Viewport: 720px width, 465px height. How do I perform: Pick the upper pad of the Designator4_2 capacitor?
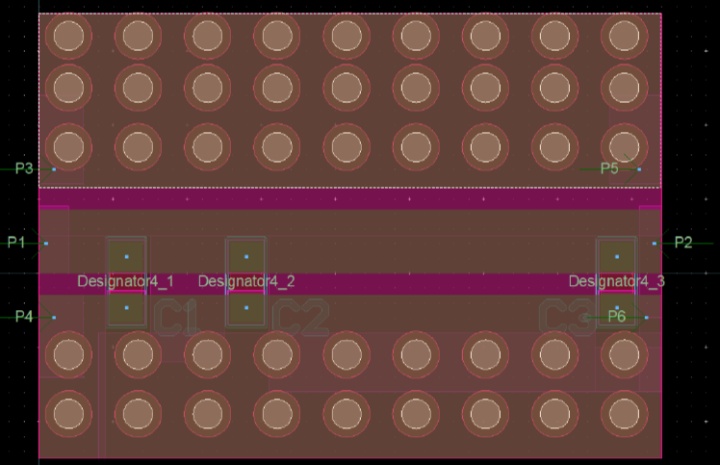coord(246,257)
